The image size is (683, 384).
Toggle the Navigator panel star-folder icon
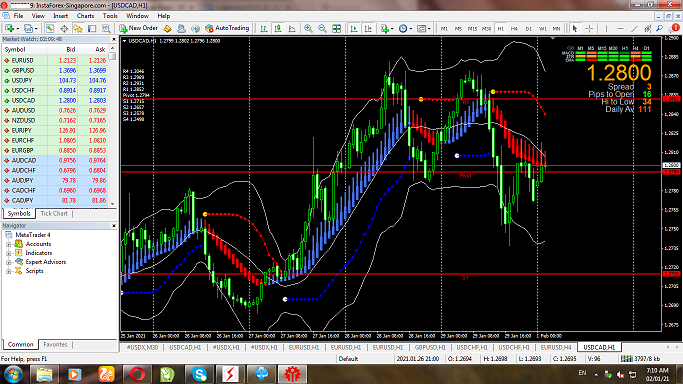pyautogui.click(x=78, y=28)
